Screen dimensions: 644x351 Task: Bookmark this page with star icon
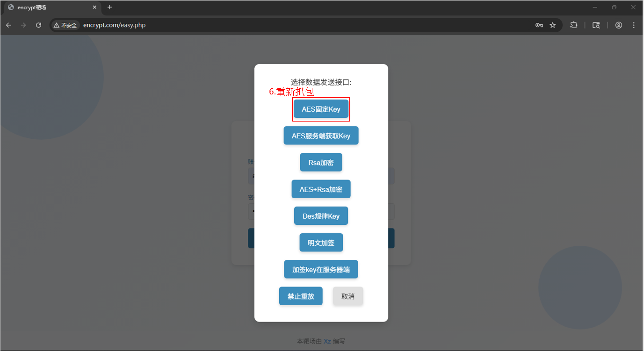point(553,25)
